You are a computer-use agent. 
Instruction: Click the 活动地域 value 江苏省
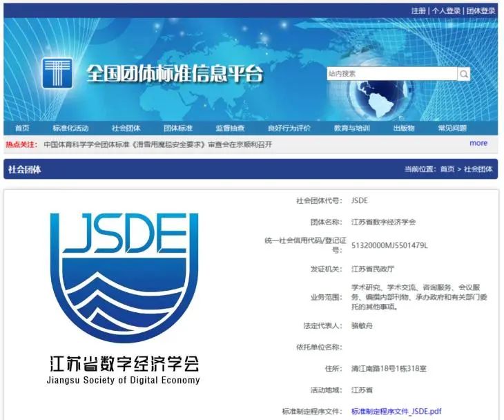point(362,390)
